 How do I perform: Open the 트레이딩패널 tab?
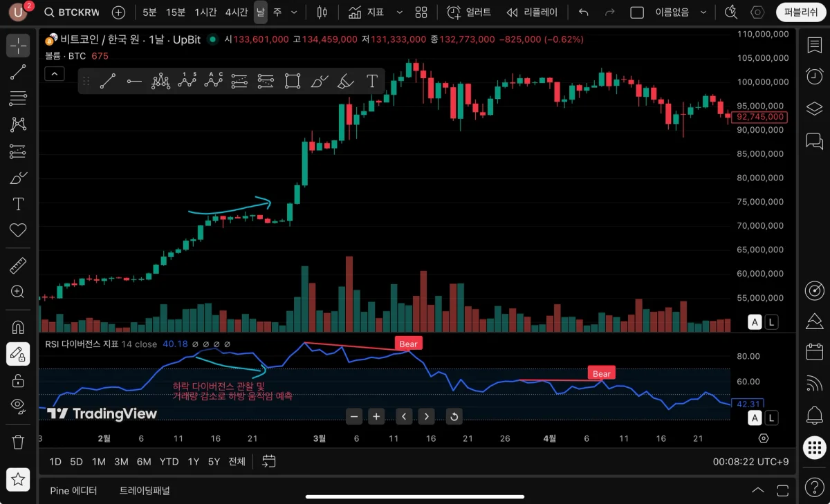tap(145, 490)
